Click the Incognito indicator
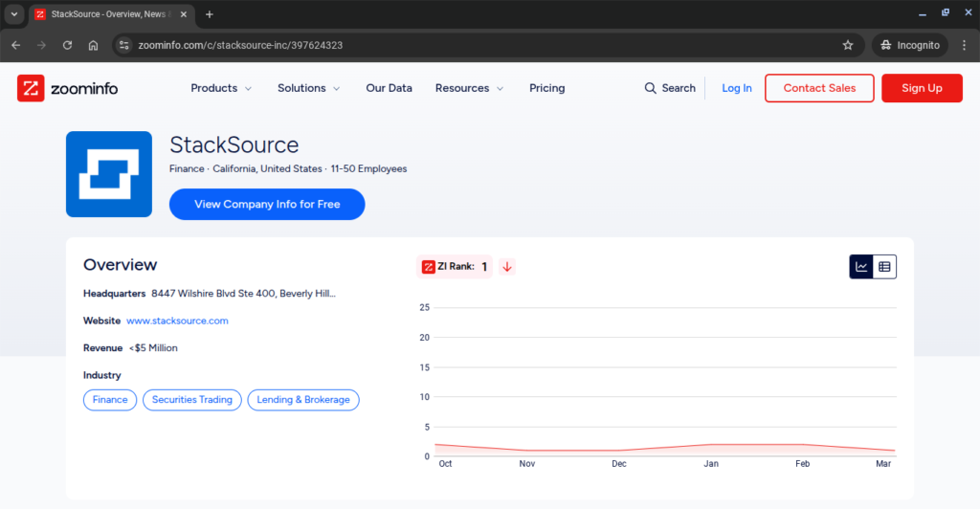Image resolution: width=980 pixels, height=509 pixels. click(x=910, y=45)
